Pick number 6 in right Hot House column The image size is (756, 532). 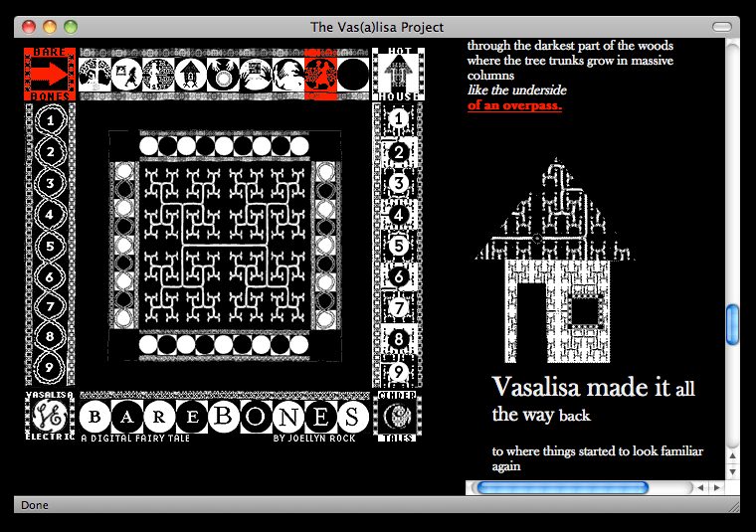tap(398, 277)
